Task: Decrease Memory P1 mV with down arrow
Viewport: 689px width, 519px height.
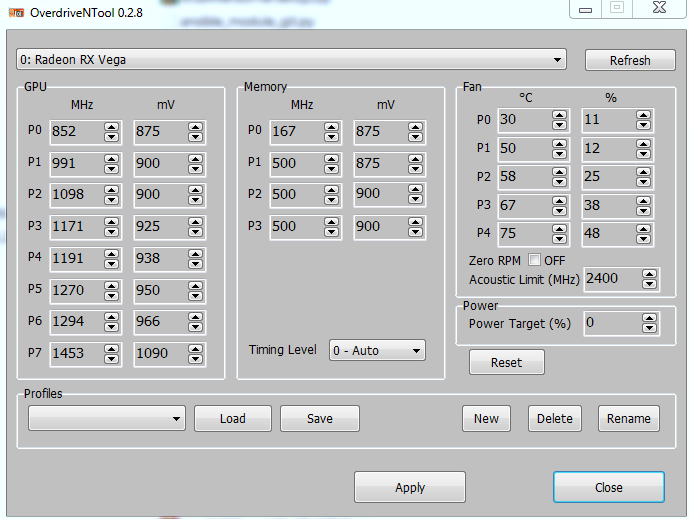Action: tap(415, 169)
